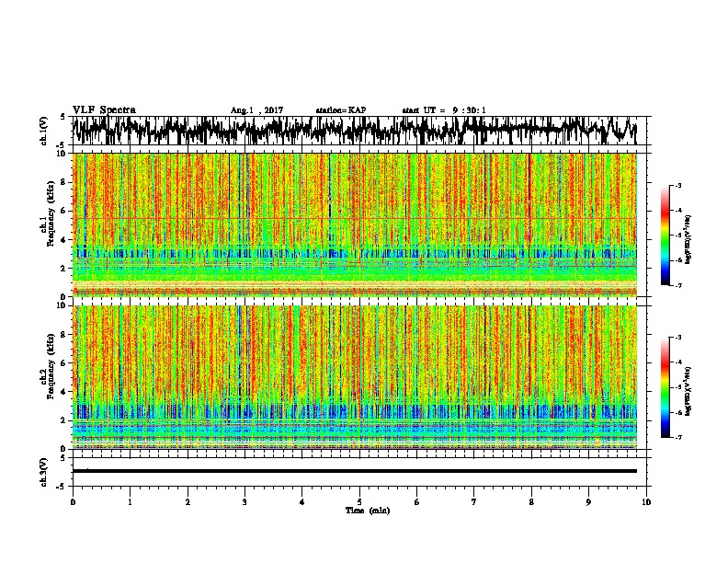The height and width of the screenshot is (563, 728).
Task: Click the ch.1 'Frequency (kHz)' axis label
Action: pyautogui.click(x=51, y=213)
